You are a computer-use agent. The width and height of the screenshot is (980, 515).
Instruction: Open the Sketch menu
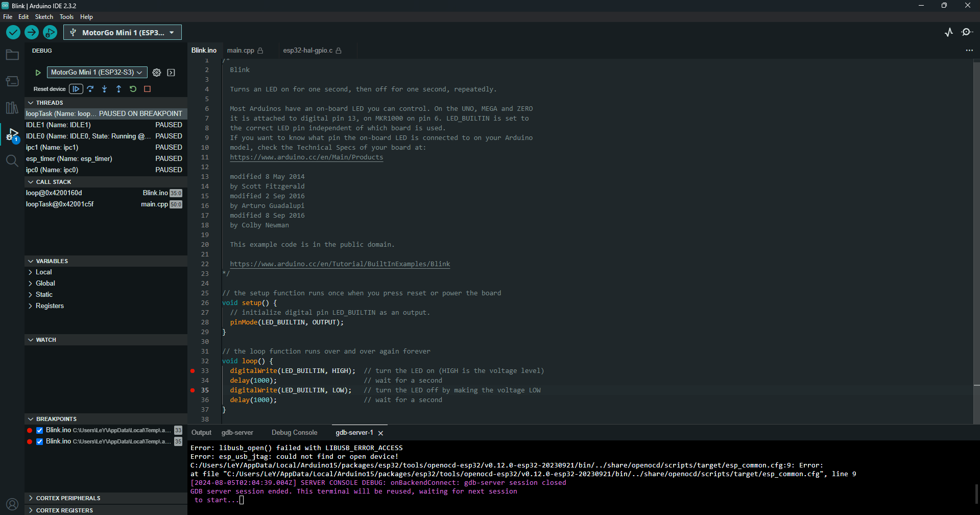click(x=44, y=17)
